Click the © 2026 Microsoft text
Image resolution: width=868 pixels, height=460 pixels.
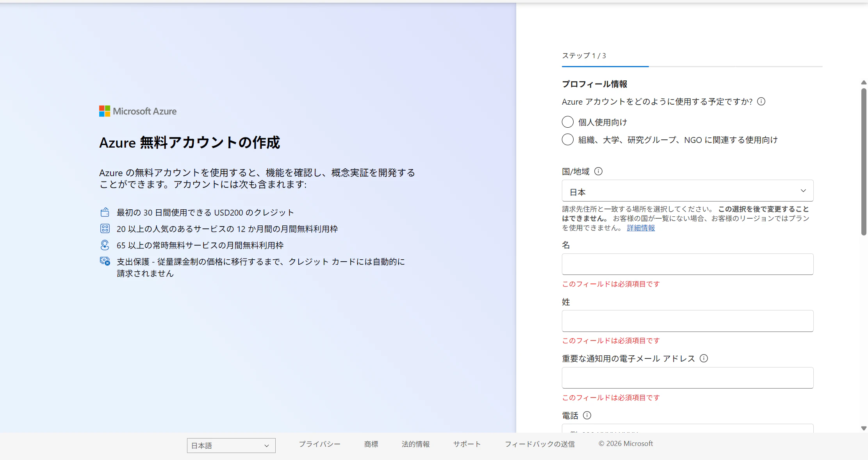pyautogui.click(x=626, y=444)
